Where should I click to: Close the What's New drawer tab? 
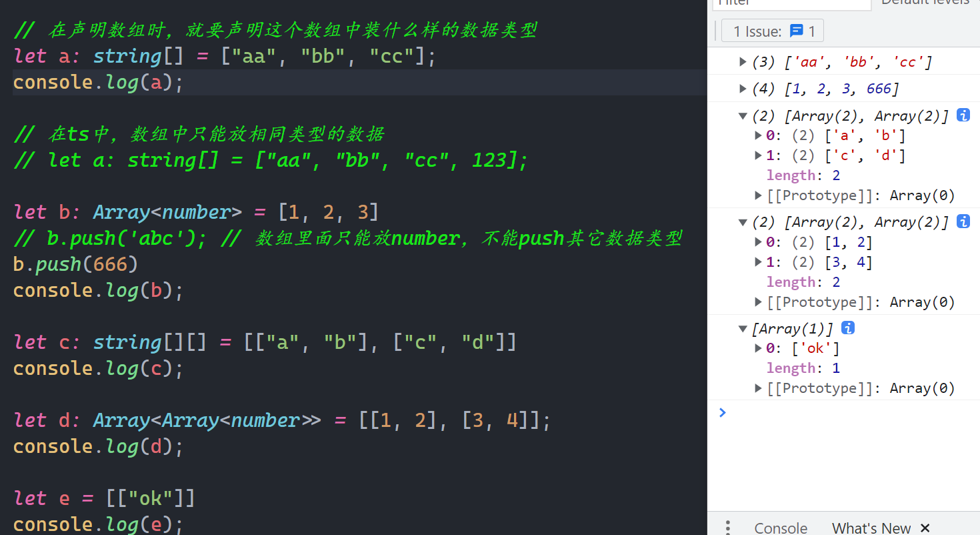(x=925, y=528)
